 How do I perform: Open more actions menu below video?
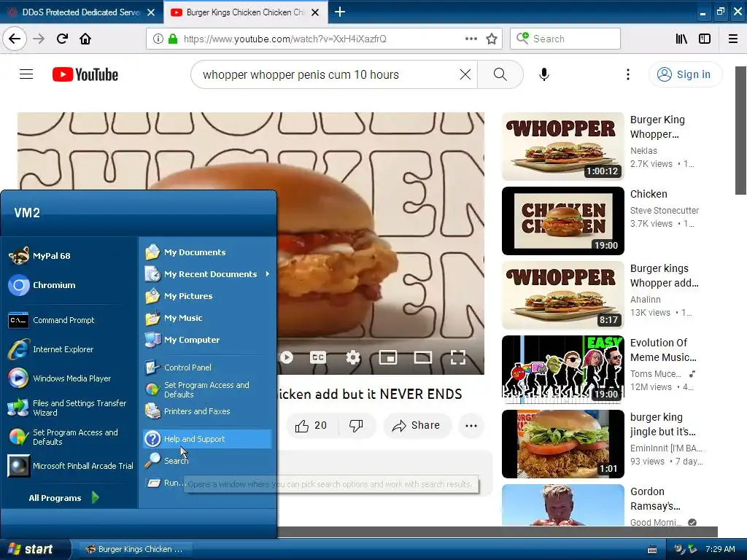click(471, 426)
